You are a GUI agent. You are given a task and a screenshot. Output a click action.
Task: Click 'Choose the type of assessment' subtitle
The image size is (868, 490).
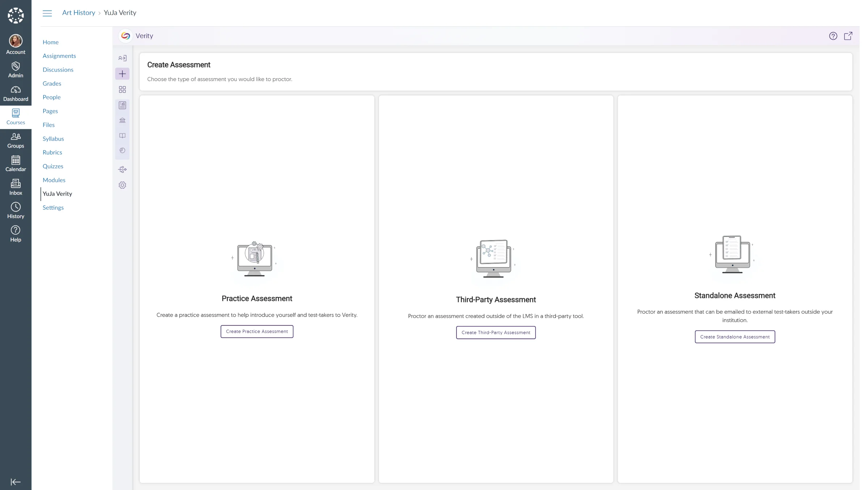(220, 79)
